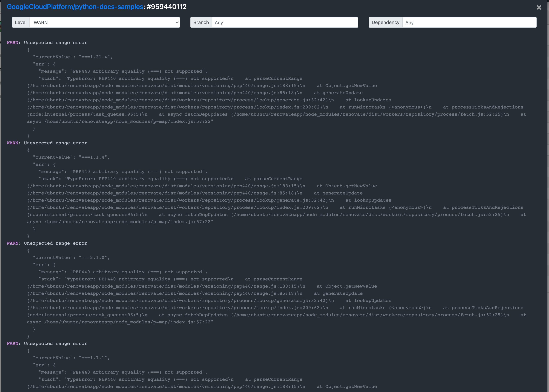Open the GoogleCloudPlatform/python-docs-samples repository link

75,7
